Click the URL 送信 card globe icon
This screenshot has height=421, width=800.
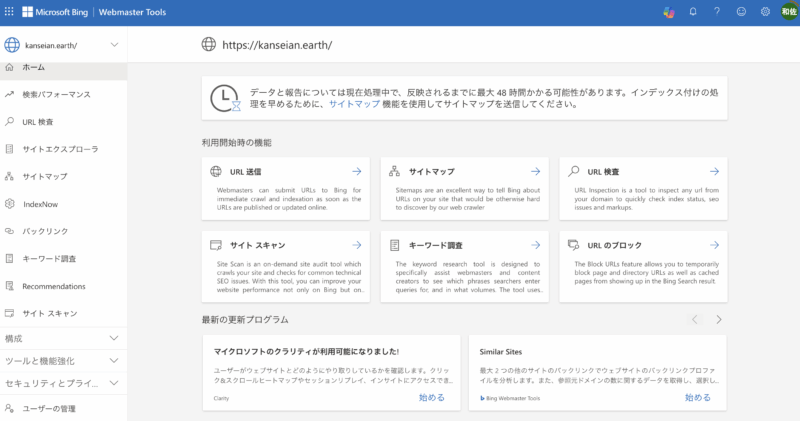[216, 171]
